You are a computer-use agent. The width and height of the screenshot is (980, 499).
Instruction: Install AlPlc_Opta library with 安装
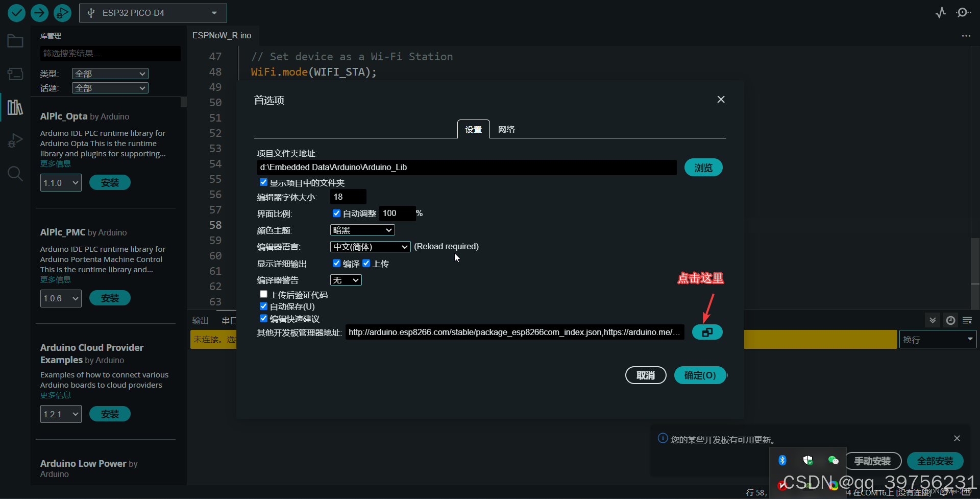click(x=110, y=182)
